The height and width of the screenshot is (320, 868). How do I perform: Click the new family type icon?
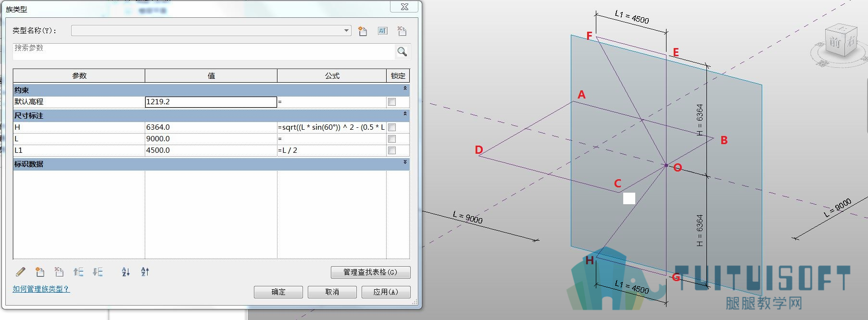tap(363, 31)
